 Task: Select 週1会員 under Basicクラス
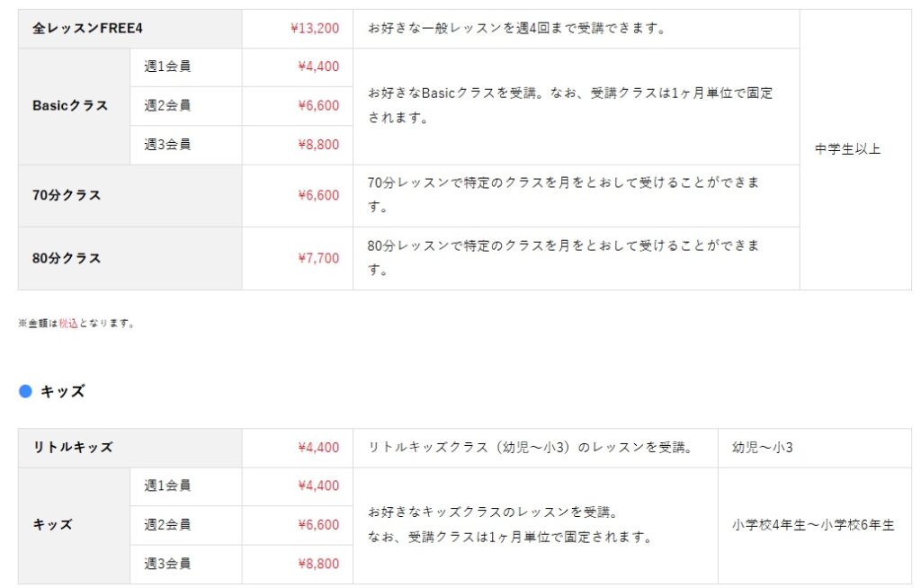pos(167,67)
